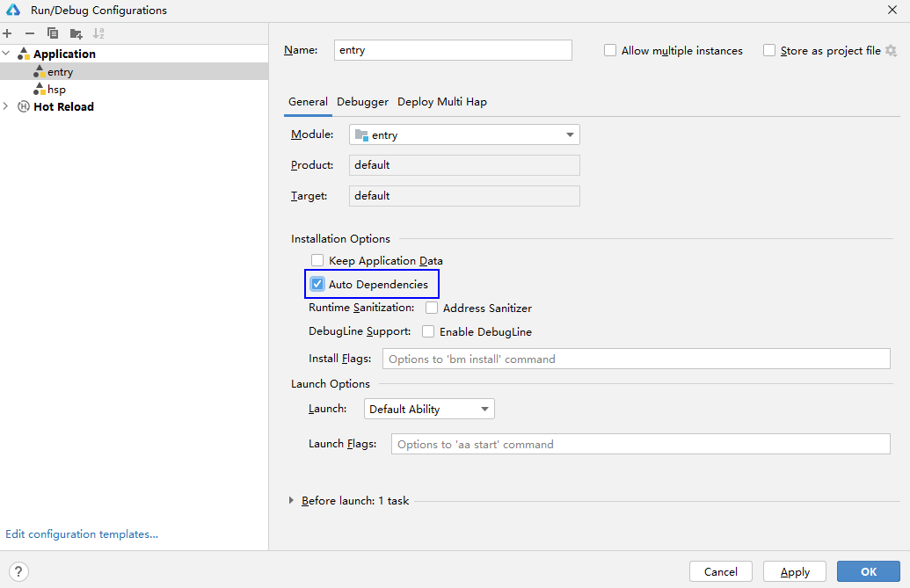Disable Auto Dependencies
Viewport: 910px width, 588px height.
317,284
